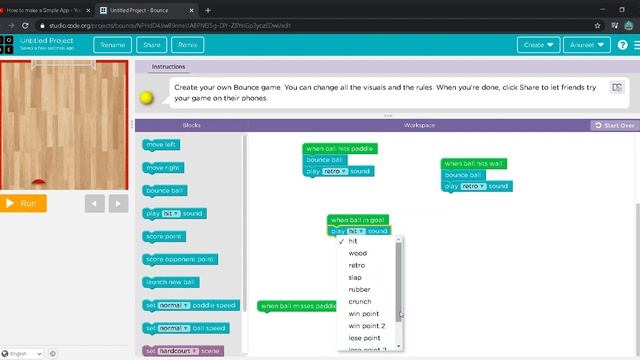The image size is (640, 360).
Task: Open 'retro' dropdown under ball hits paddle
Action: click(335, 171)
